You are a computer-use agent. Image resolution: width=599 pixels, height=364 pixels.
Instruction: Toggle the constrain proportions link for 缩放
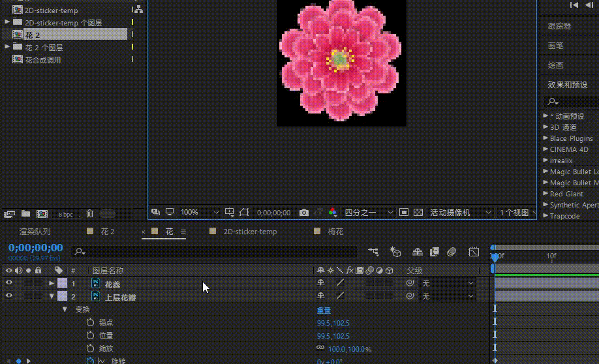320,348
